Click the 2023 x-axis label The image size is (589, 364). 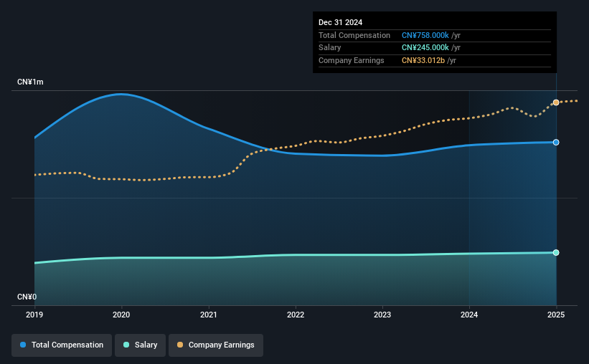tap(382, 315)
